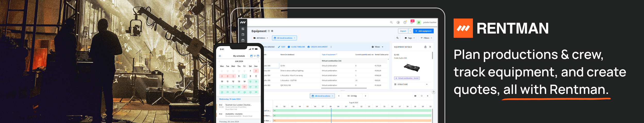Click the Import button
Image resolution: width=644 pixels, height=123 pixels.
pos(403,31)
